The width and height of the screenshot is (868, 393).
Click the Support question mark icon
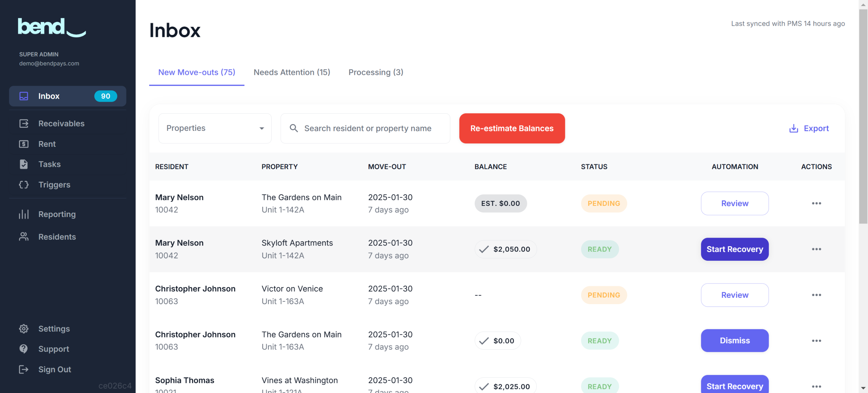(x=24, y=349)
